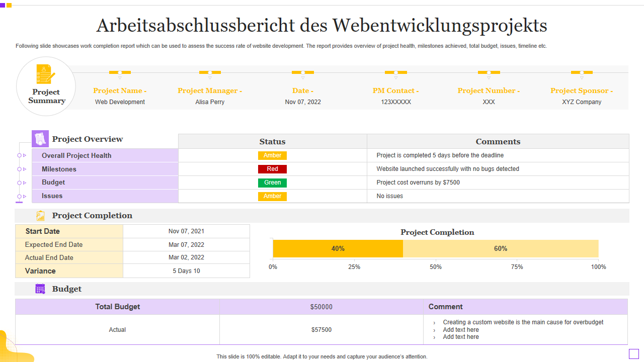
Task: Click the timeline marker above PM Contact
Action: pos(396,73)
